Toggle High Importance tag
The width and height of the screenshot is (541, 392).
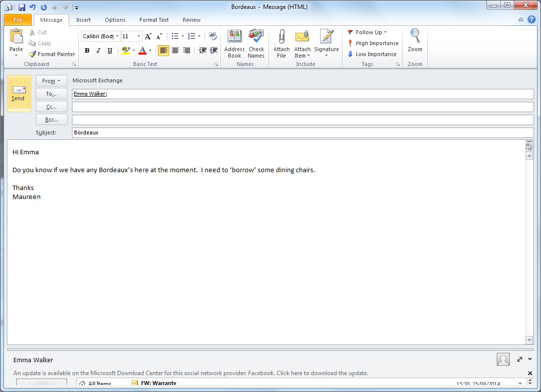coord(373,43)
